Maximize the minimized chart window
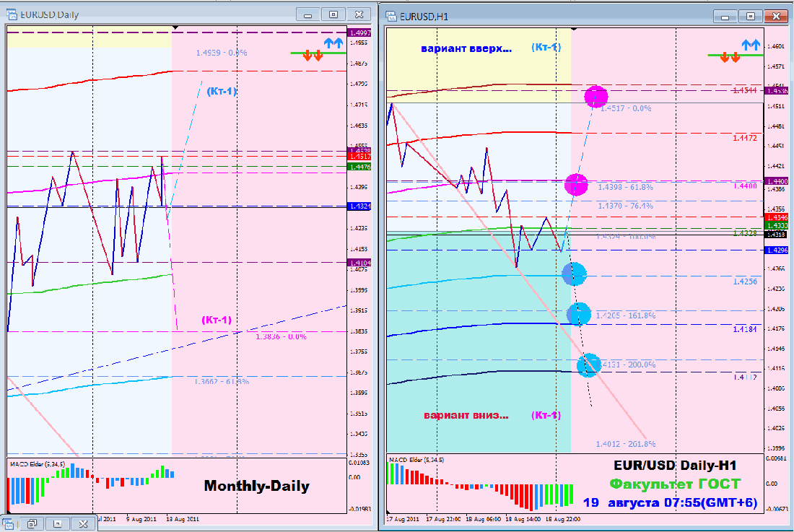The height and width of the screenshot is (532, 794). click(x=57, y=524)
